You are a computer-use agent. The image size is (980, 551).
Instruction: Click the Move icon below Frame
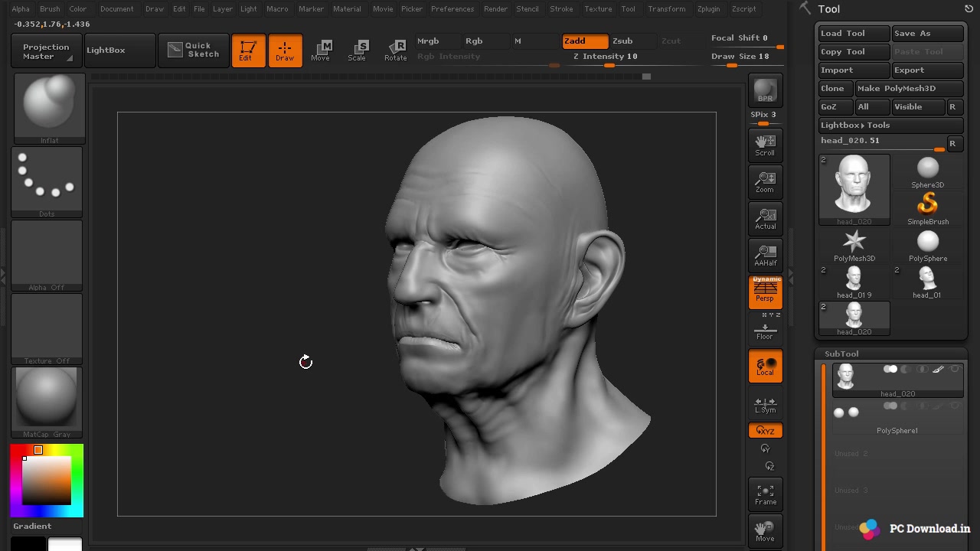click(x=765, y=530)
